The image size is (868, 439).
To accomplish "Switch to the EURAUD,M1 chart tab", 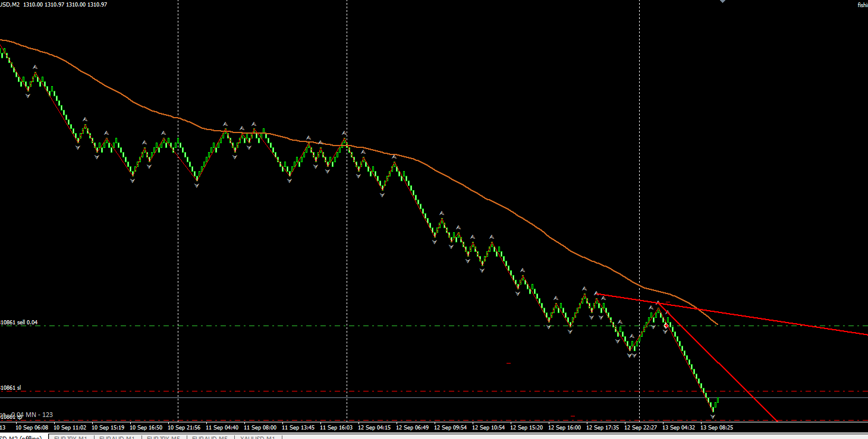I will pyautogui.click(x=117, y=438).
